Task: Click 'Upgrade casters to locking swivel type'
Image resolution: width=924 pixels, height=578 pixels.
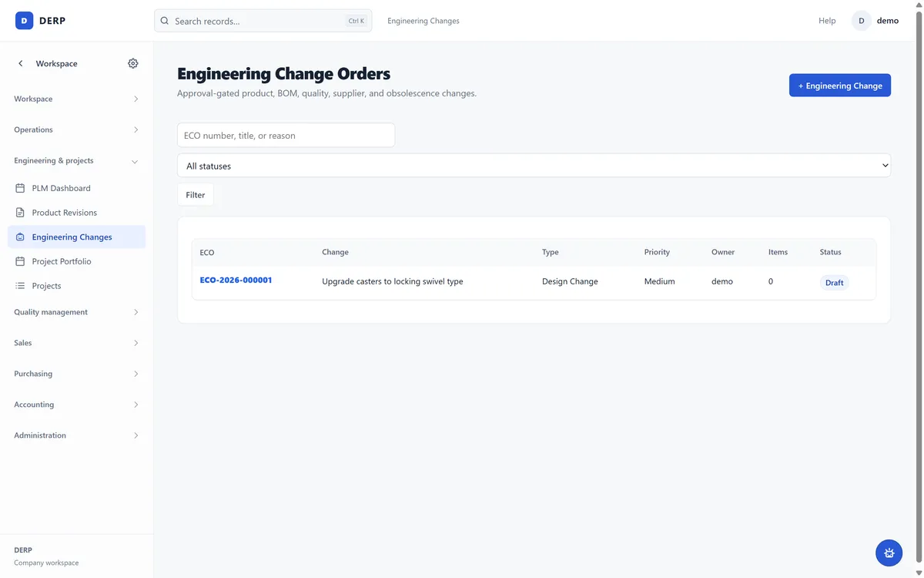Action: click(x=393, y=281)
